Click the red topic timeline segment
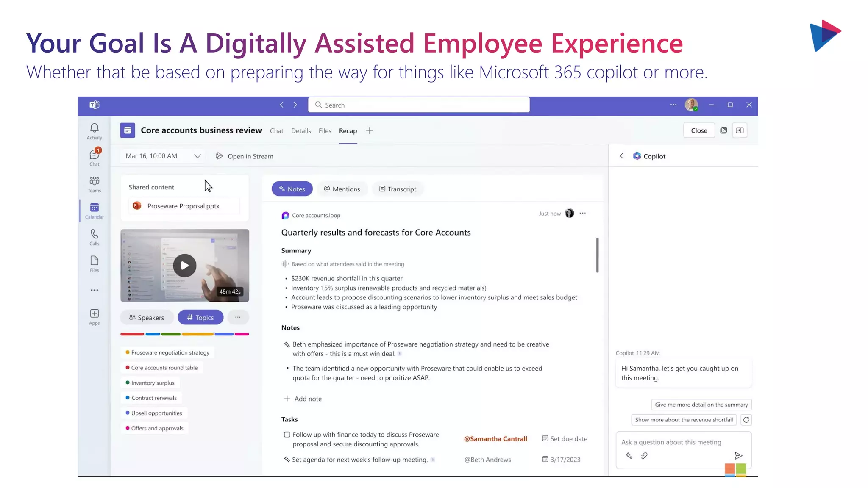868x488 pixels. [132, 334]
